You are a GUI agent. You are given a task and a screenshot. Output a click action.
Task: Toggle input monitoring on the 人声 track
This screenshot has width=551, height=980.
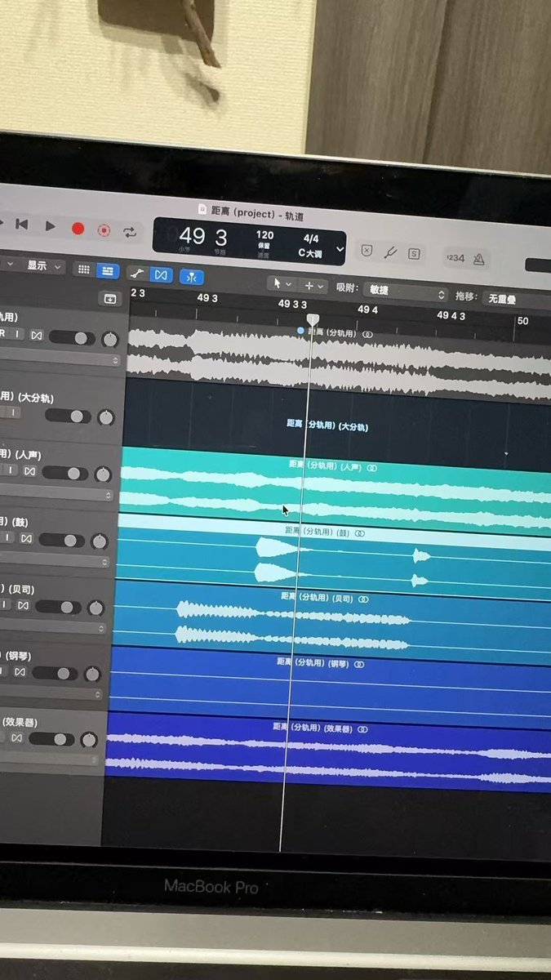[11, 470]
